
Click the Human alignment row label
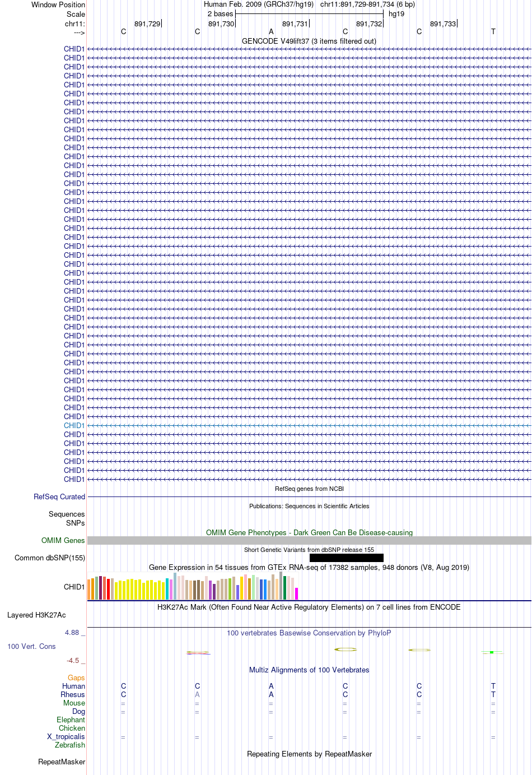pyautogui.click(x=74, y=686)
